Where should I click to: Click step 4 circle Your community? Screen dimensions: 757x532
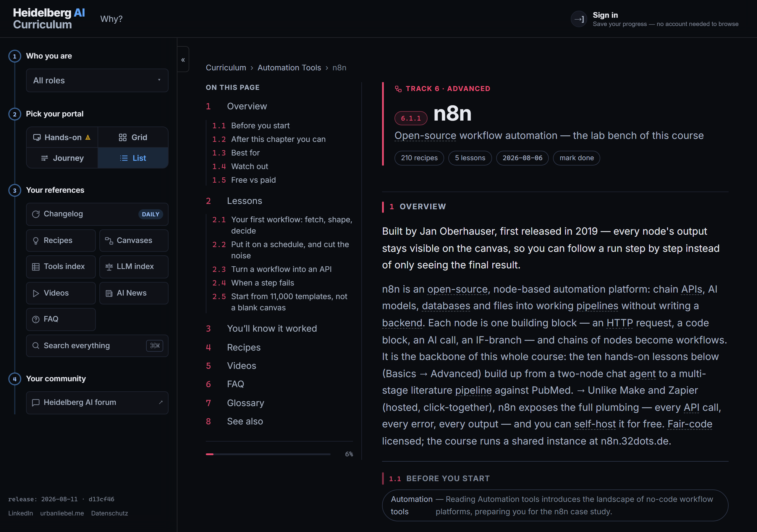14,379
